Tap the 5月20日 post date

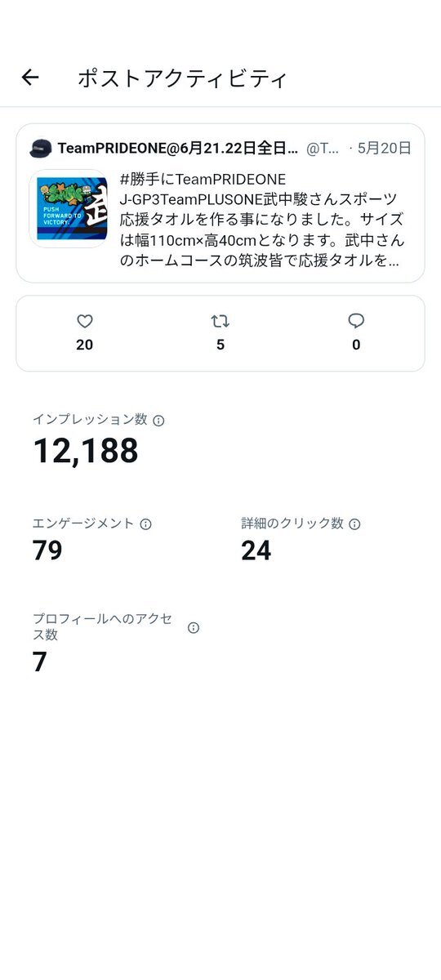pos(384,149)
